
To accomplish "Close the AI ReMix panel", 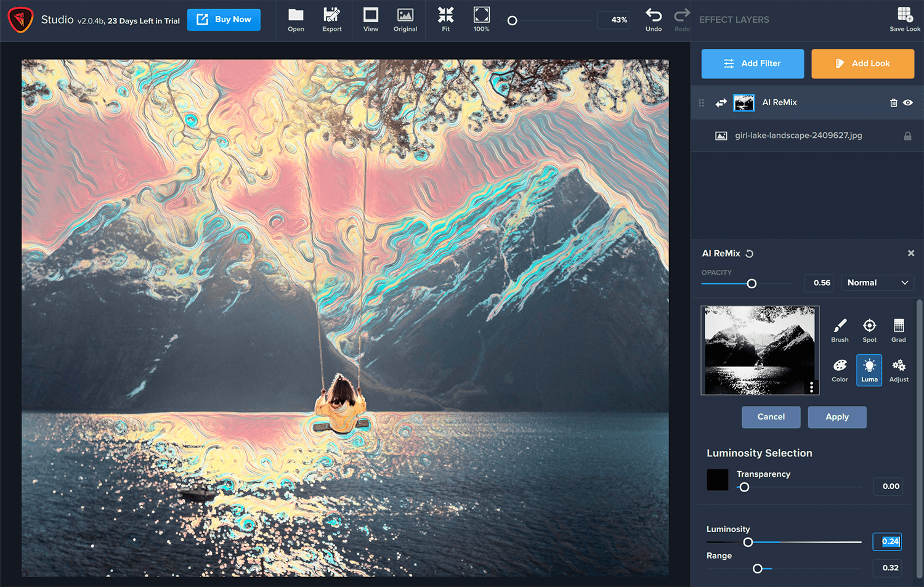I will pyautogui.click(x=911, y=253).
